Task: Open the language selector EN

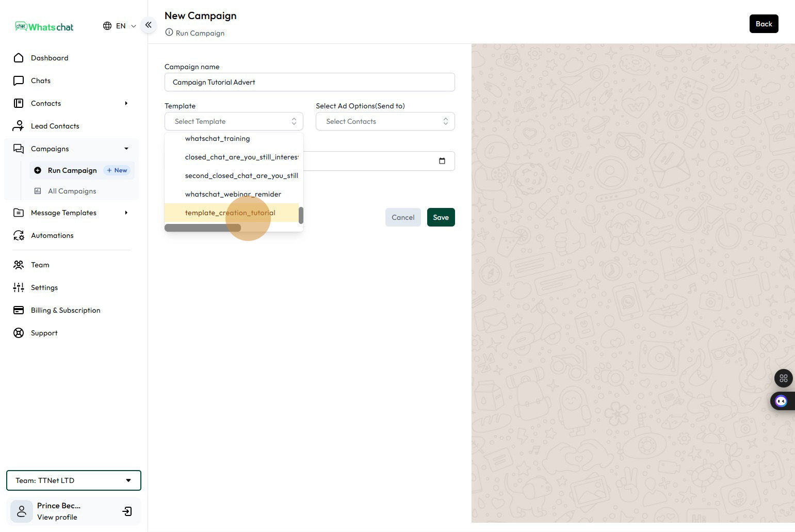Action: 120,26
